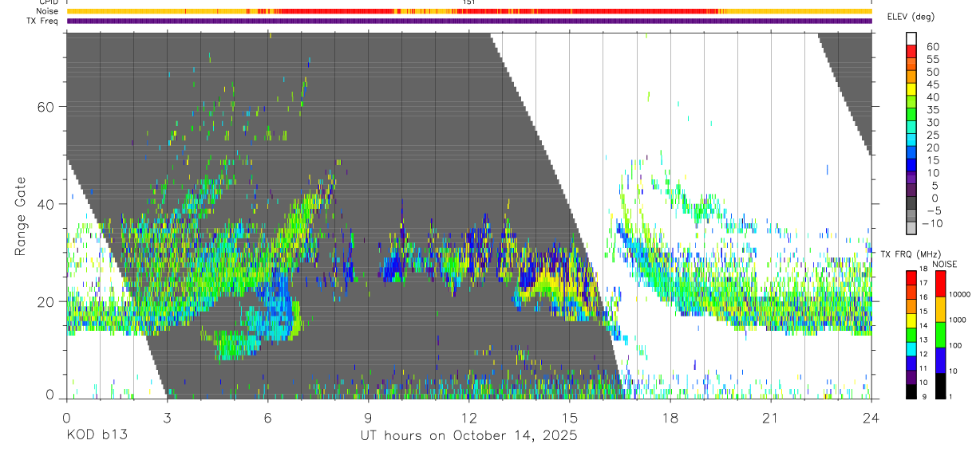Screen dimensions: 980x452
Task: Click the '9' label on the TX FRQ legend
Action: (924, 396)
